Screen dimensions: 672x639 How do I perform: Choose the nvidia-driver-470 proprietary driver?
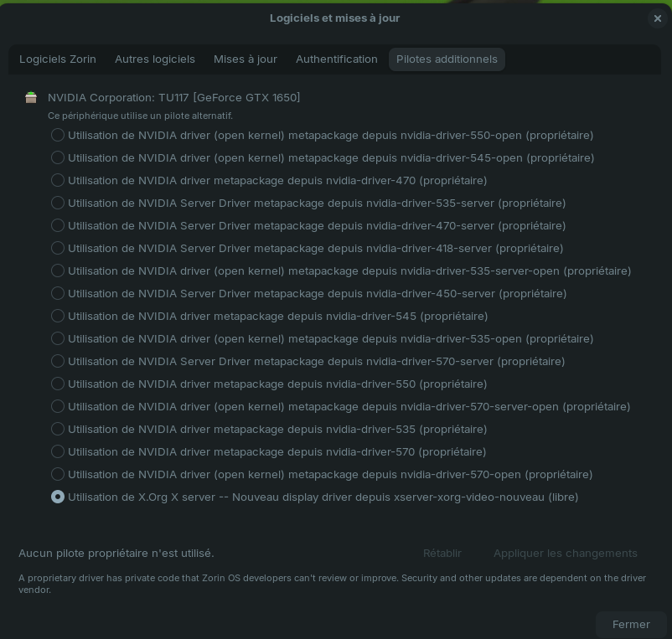pos(58,180)
